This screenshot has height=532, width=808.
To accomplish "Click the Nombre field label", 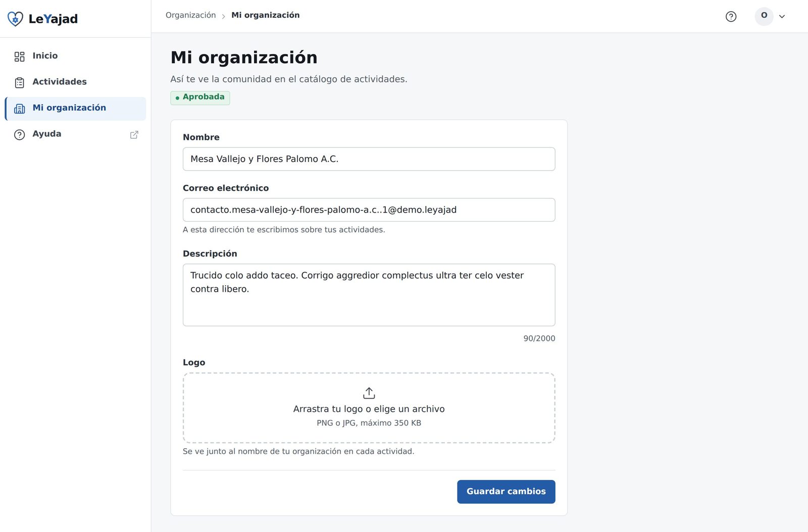I will [x=201, y=137].
